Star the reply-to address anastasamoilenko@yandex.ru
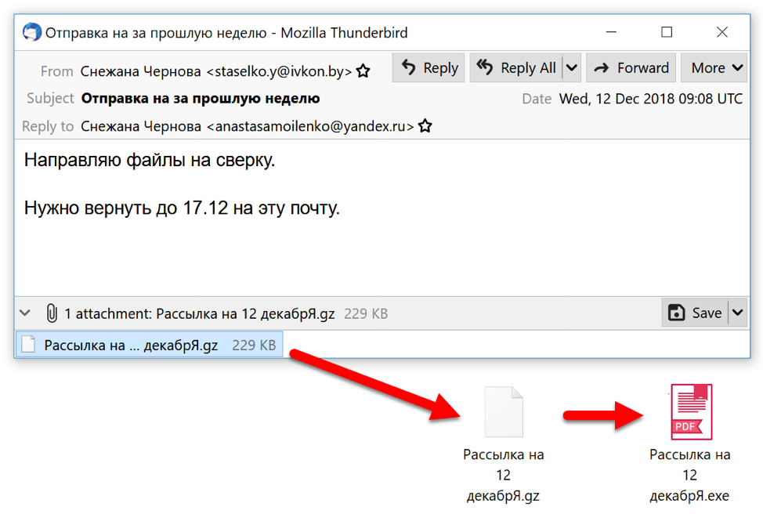The width and height of the screenshot is (763, 532). 425,126
